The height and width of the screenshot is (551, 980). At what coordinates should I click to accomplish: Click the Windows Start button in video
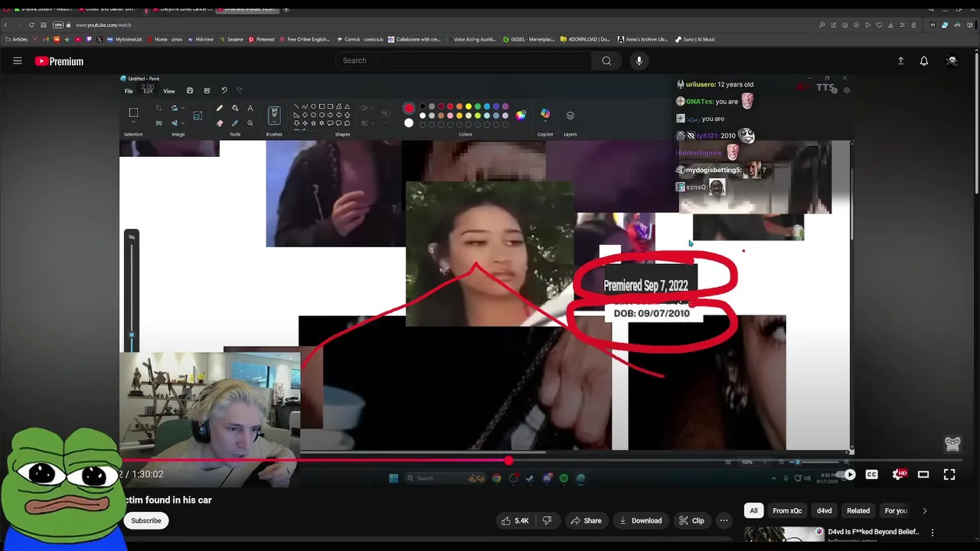(x=394, y=478)
